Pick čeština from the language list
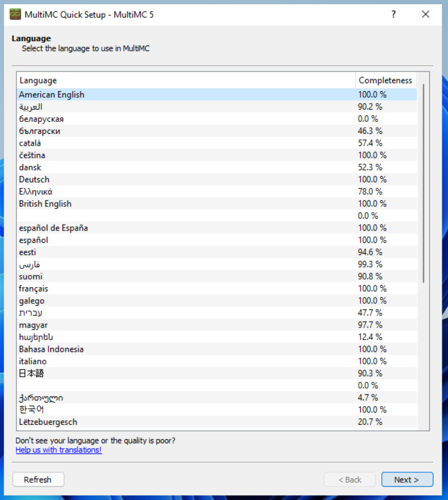 32,155
